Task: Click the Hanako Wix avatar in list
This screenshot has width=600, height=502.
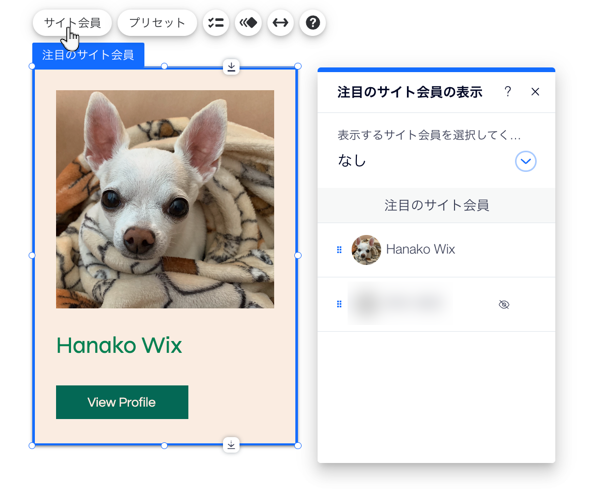Action: coord(366,250)
